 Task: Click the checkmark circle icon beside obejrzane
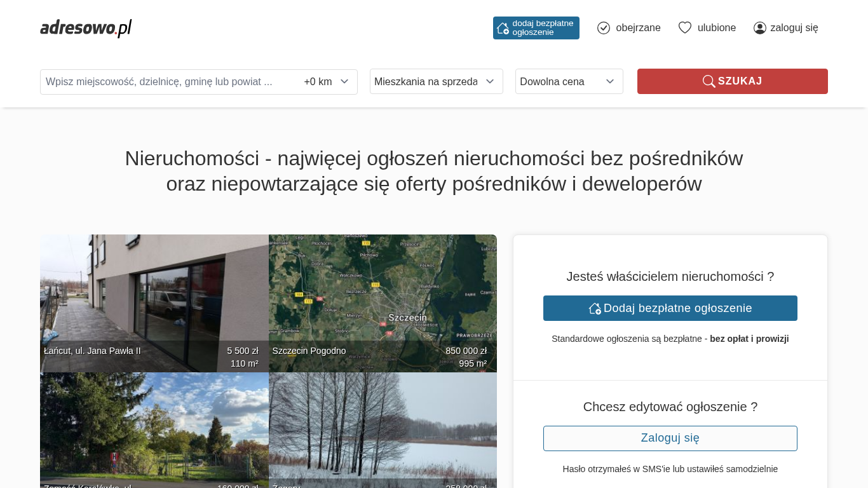[604, 28]
